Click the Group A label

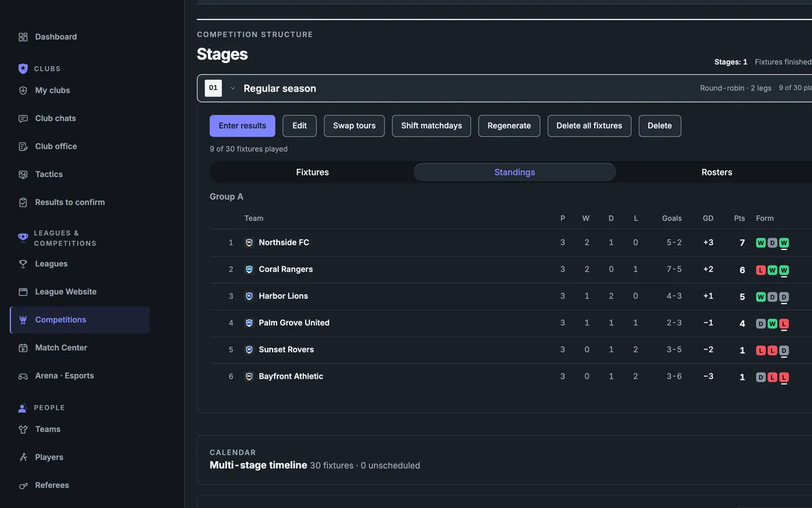click(226, 196)
